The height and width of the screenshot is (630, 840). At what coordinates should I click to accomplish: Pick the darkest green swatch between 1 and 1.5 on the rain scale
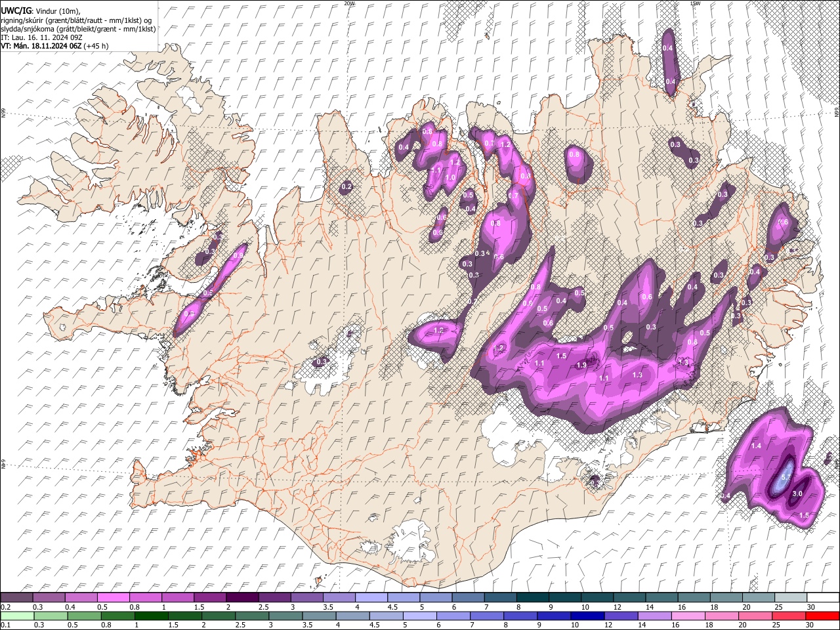[151, 616]
